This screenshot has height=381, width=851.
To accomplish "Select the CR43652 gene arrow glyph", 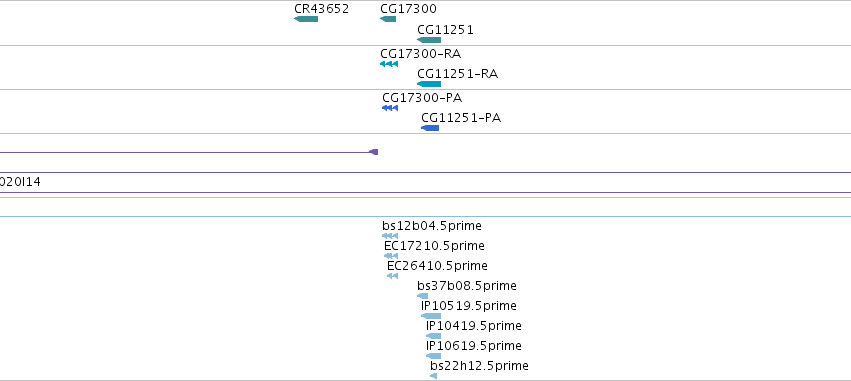I will (x=306, y=19).
